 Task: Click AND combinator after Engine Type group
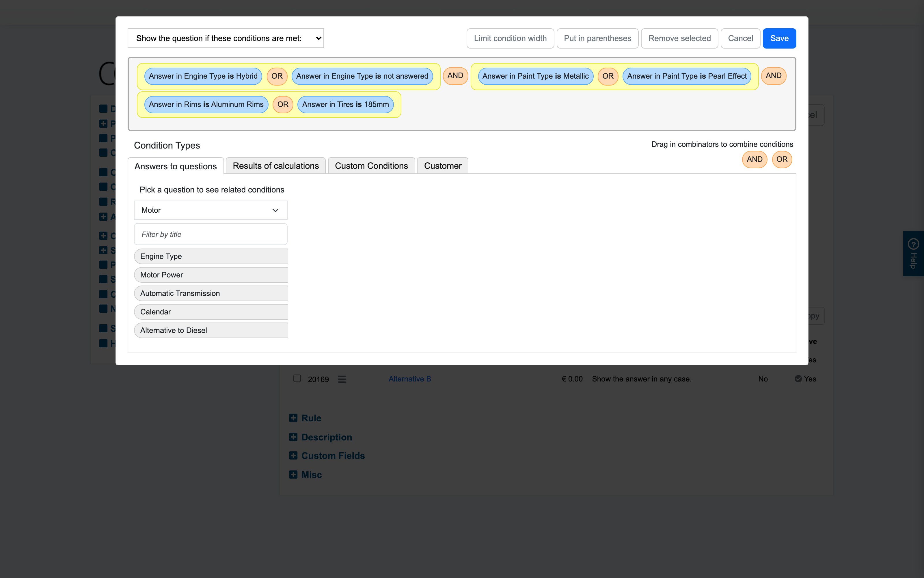point(455,76)
